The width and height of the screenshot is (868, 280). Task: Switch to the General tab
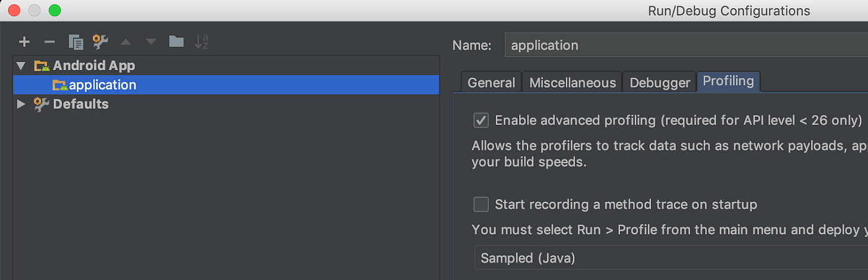click(491, 82)
